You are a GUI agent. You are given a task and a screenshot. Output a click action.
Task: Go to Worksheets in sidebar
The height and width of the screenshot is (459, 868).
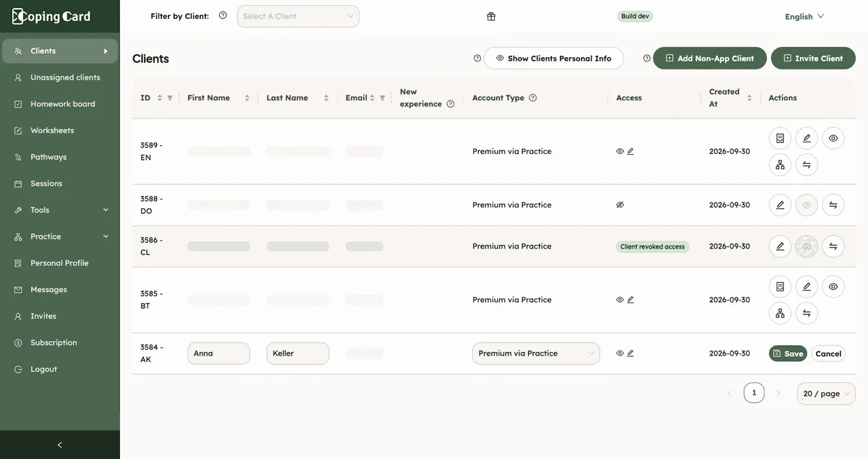click(x=60, y=131)
